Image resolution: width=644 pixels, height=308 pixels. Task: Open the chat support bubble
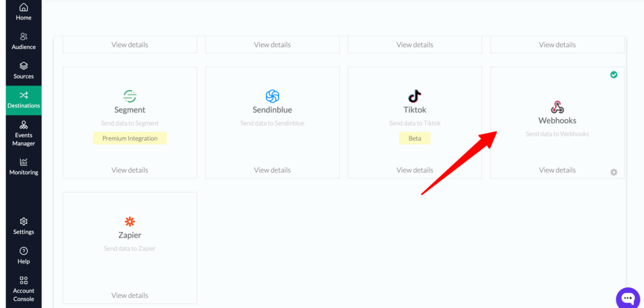click(628, 298)
